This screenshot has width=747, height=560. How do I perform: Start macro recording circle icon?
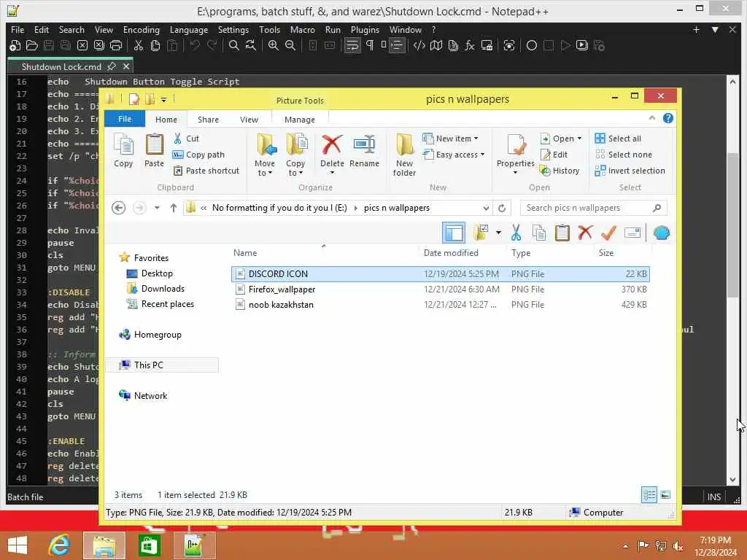[x=532, y=46]
